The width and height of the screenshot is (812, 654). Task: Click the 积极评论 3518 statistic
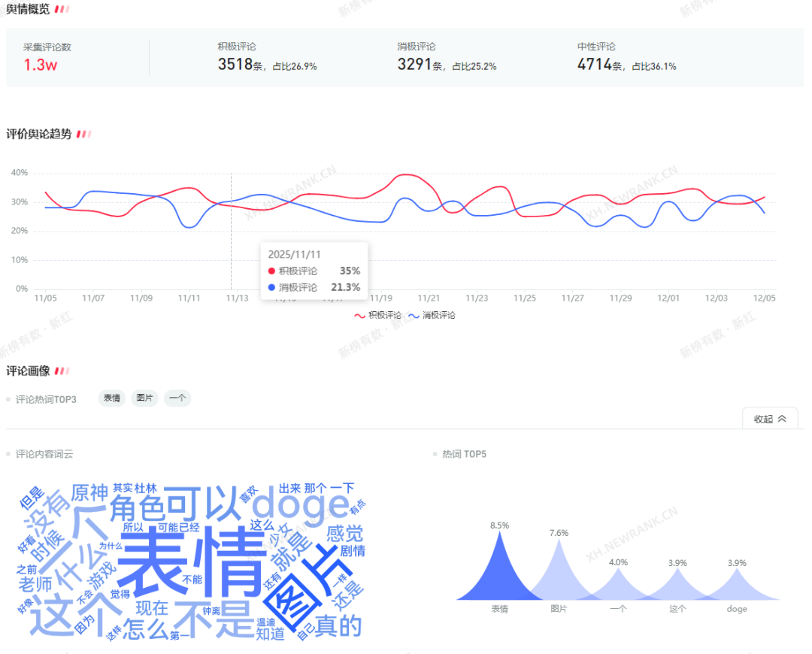click(235, 65)
